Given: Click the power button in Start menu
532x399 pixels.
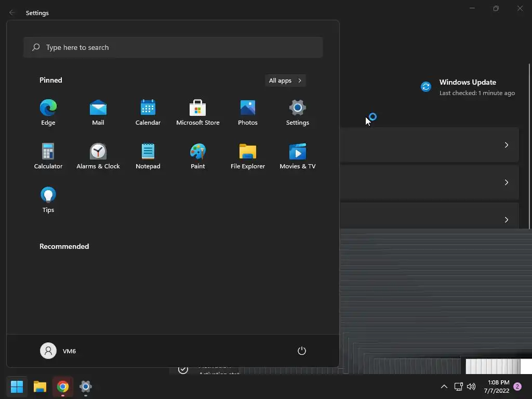Looking at the screenshot, I should tap(302, 351).
